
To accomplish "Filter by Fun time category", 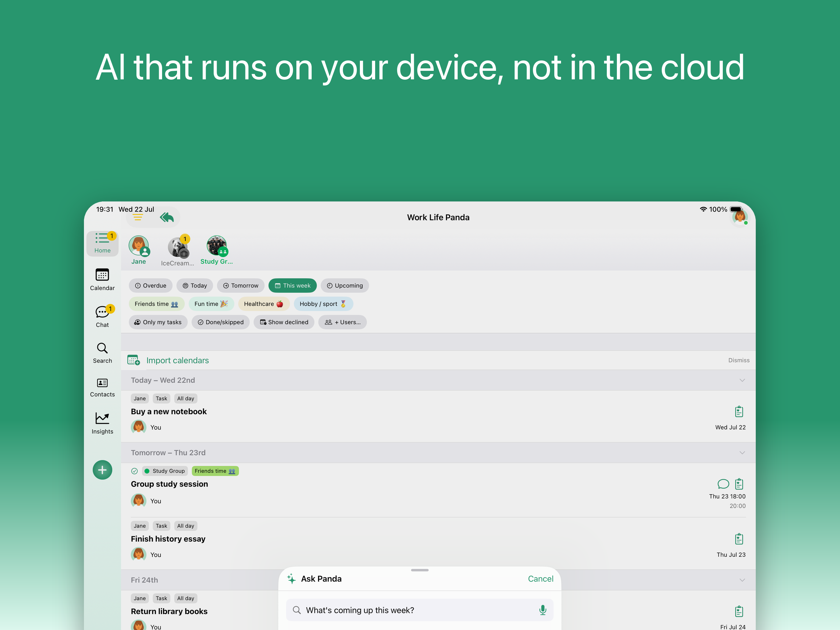I will (211, 304).
